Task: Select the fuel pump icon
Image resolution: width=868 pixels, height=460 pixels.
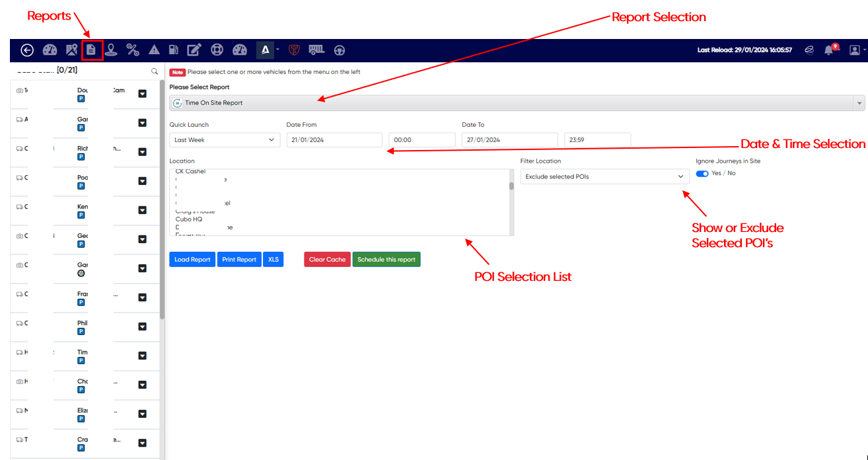Action: [173, 50]
